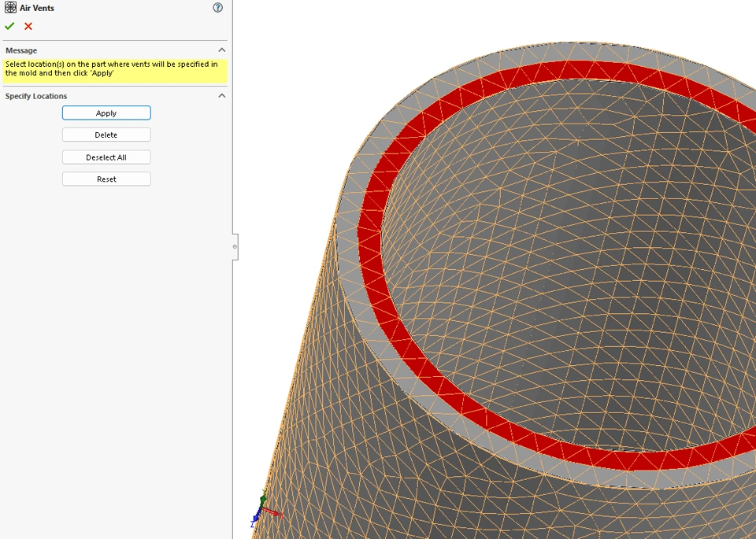Collapse the Message section
This screenshot has width=756, height=539.
pos(222,50)
